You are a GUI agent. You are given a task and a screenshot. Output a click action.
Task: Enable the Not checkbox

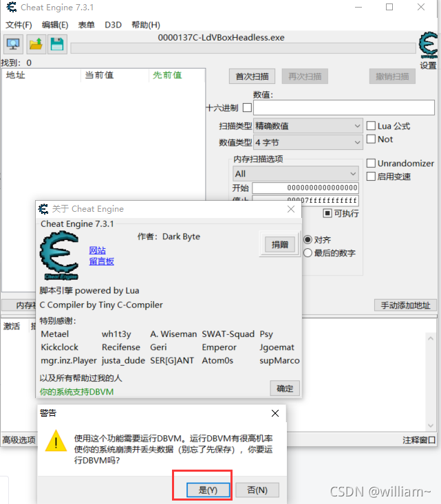(x=371, y=139)
